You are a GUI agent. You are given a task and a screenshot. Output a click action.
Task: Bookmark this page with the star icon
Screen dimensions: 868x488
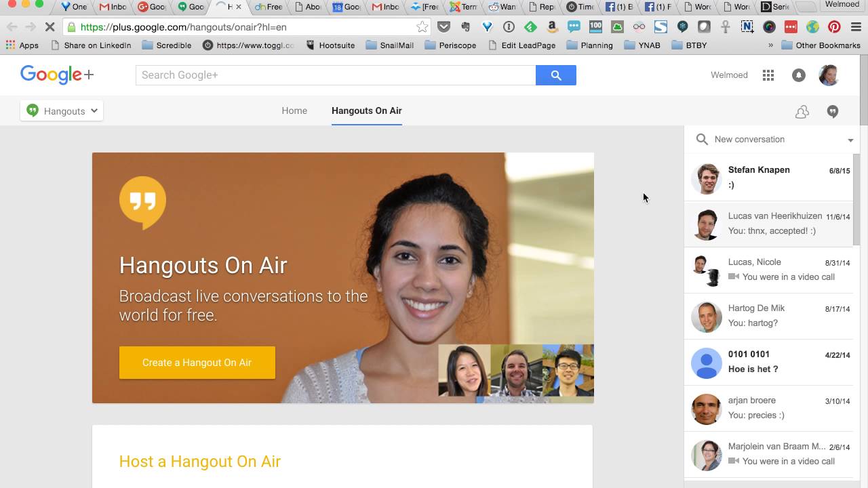click(x=422, y=27)
